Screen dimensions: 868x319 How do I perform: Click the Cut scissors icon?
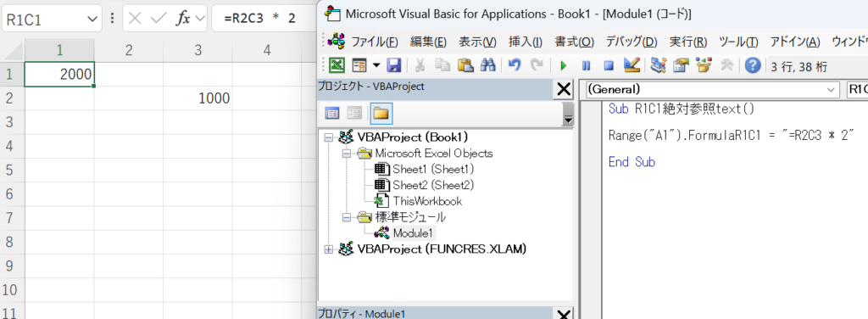[x=420, y=66]
